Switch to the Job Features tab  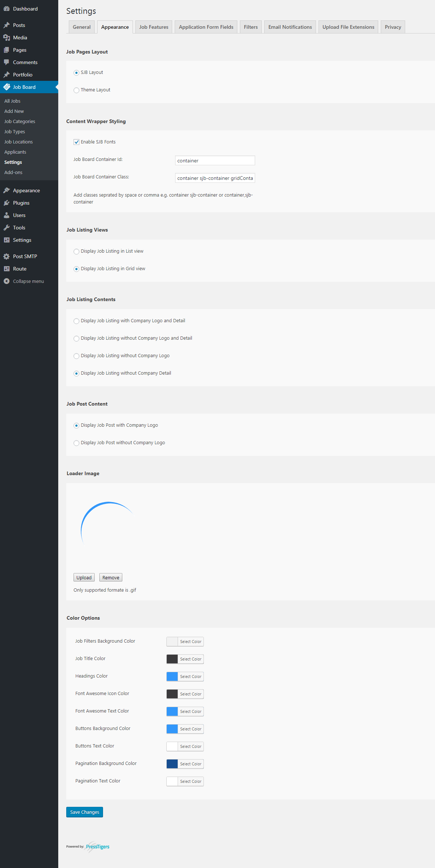[154, 27]
